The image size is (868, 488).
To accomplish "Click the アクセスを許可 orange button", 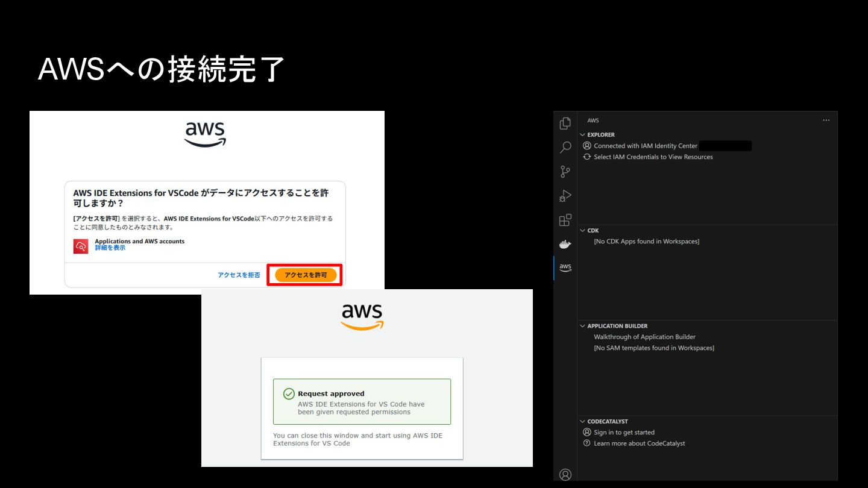I will click(306, 275).
